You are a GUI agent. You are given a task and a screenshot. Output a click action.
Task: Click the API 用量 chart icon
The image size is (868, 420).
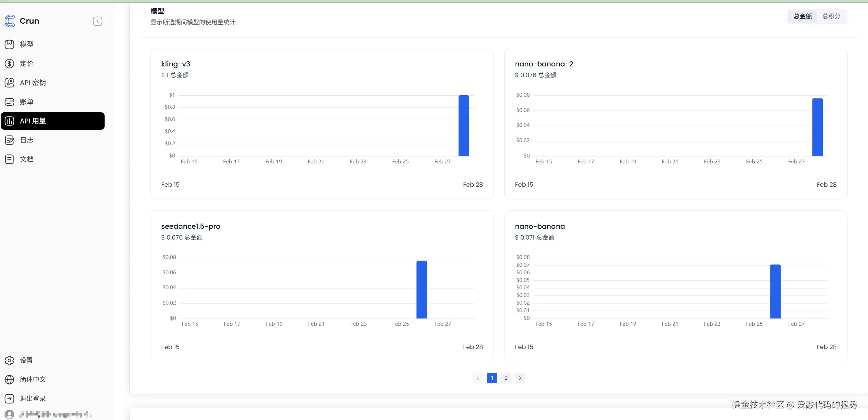(x=9, y=121)
